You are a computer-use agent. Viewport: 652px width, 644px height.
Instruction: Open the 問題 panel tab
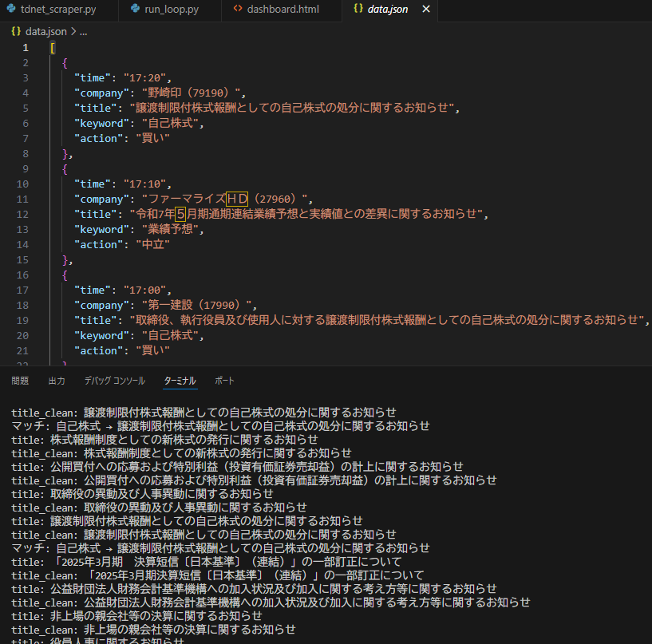point(20,381)
